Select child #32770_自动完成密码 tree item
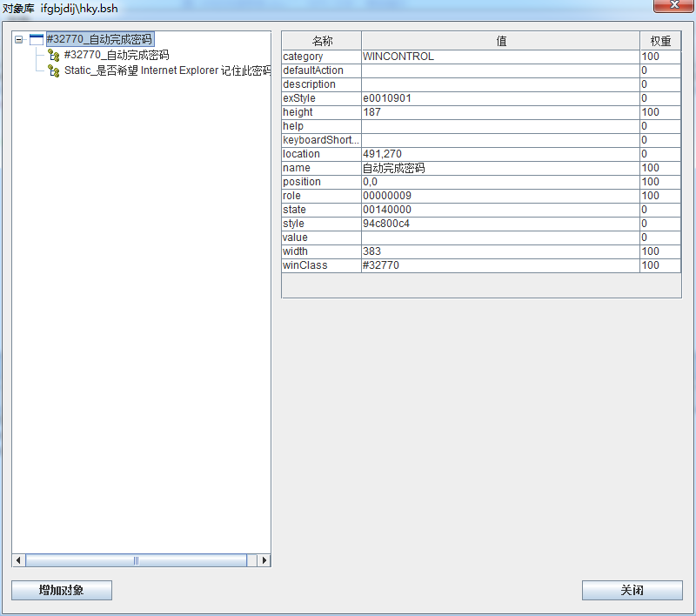Viewport: 696px width, 616px height. [116, 55]
